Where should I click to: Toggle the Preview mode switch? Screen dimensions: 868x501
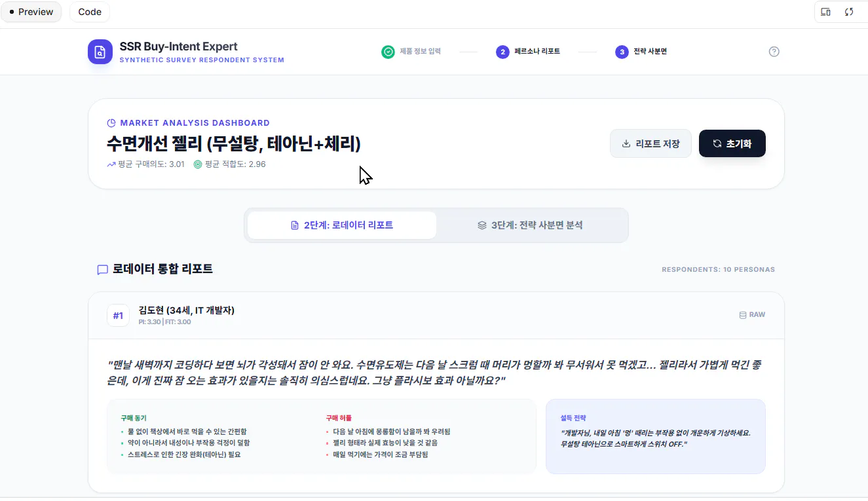pos(31,11)
